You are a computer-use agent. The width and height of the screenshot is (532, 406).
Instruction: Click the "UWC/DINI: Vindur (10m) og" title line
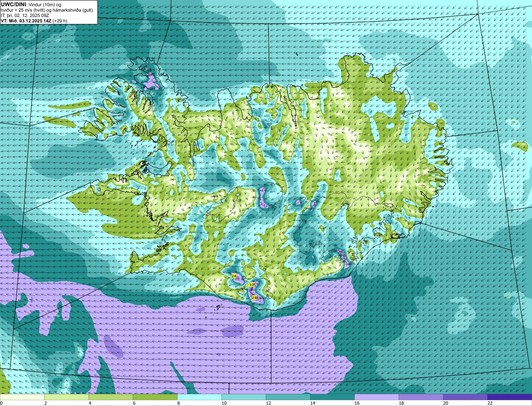pos(31,4)
